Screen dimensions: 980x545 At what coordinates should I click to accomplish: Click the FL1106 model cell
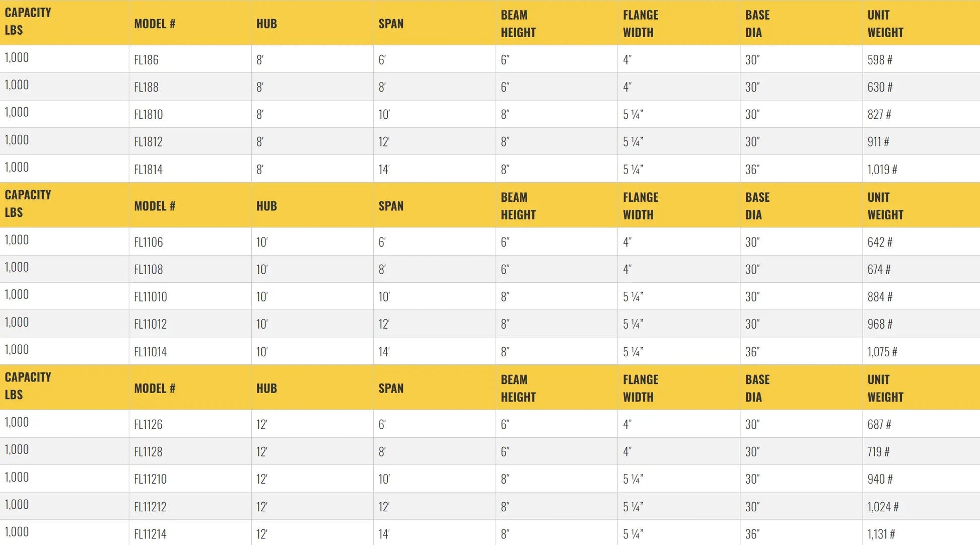click(x=148, y=242)
